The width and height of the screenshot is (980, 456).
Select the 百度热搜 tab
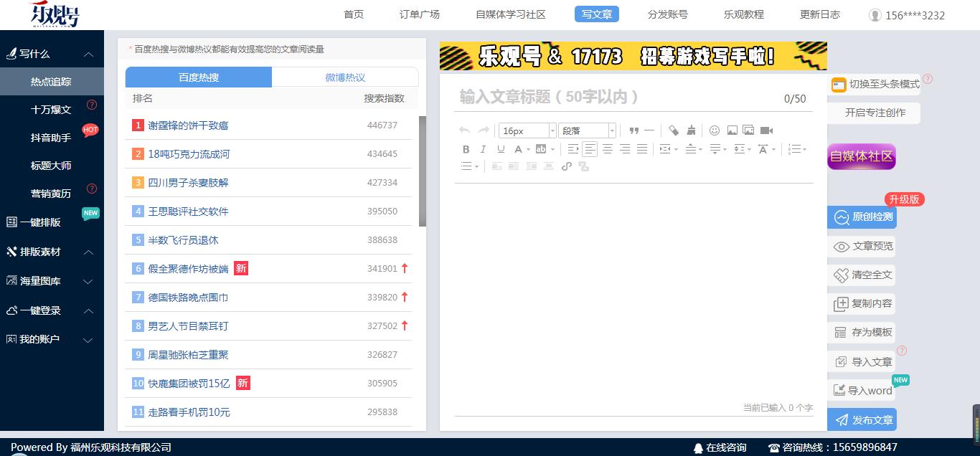click(198, 77)
